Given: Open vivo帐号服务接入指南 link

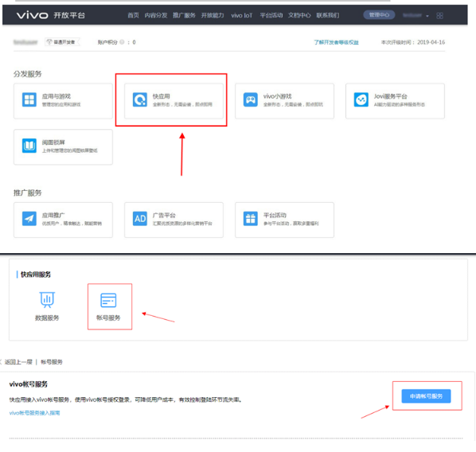Looking at the screenshot, I should coord(34,413).
